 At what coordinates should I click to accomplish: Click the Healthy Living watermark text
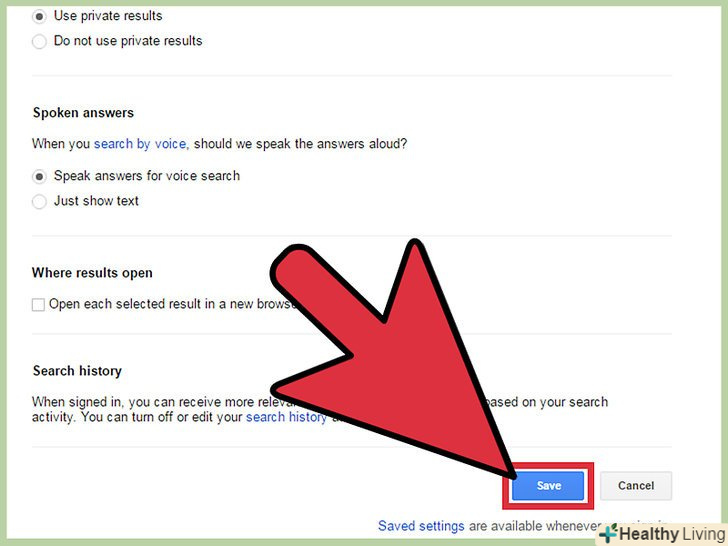point(672,534)
